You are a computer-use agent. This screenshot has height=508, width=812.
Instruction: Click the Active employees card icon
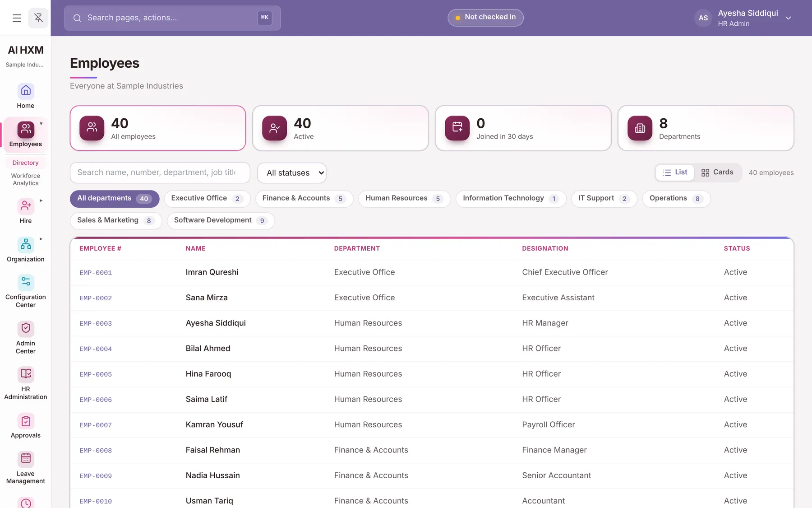(x=274, y=128)
